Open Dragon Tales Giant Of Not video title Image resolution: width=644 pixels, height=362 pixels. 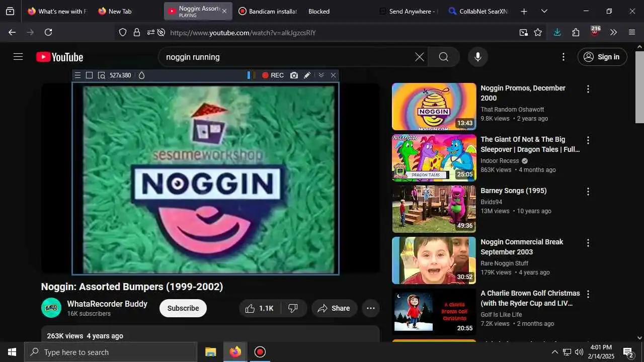[x=530, y=144]
